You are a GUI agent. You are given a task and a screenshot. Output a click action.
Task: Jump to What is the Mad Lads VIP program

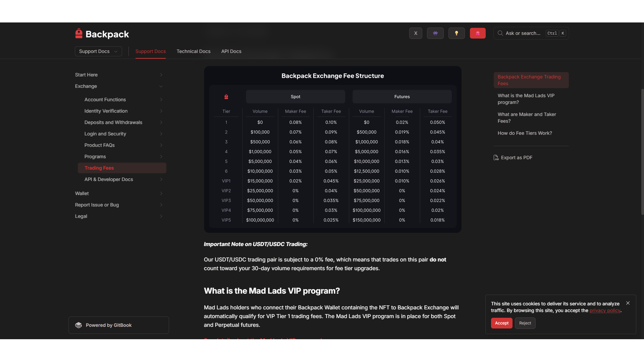click(x=531, y=99)
